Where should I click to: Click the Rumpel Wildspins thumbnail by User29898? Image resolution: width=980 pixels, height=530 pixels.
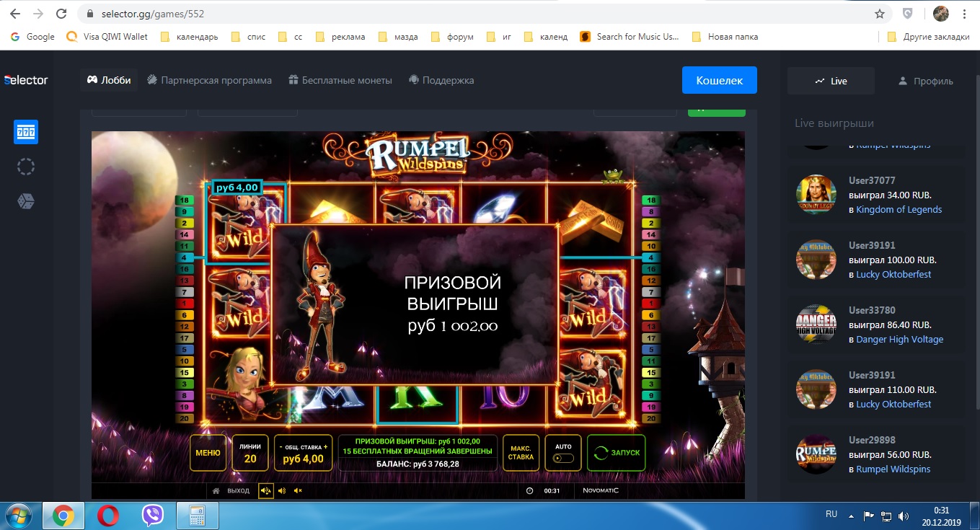click(816, 454)
